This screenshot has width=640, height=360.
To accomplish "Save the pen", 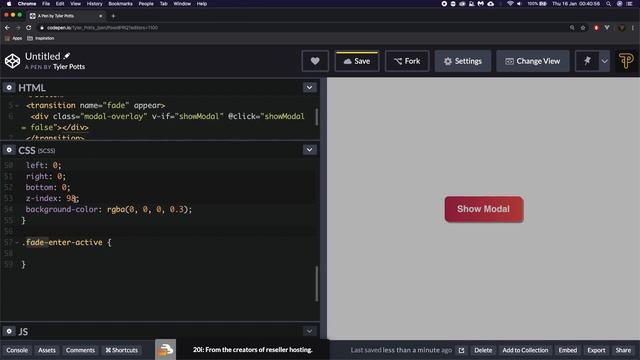I will pos(357,61).
